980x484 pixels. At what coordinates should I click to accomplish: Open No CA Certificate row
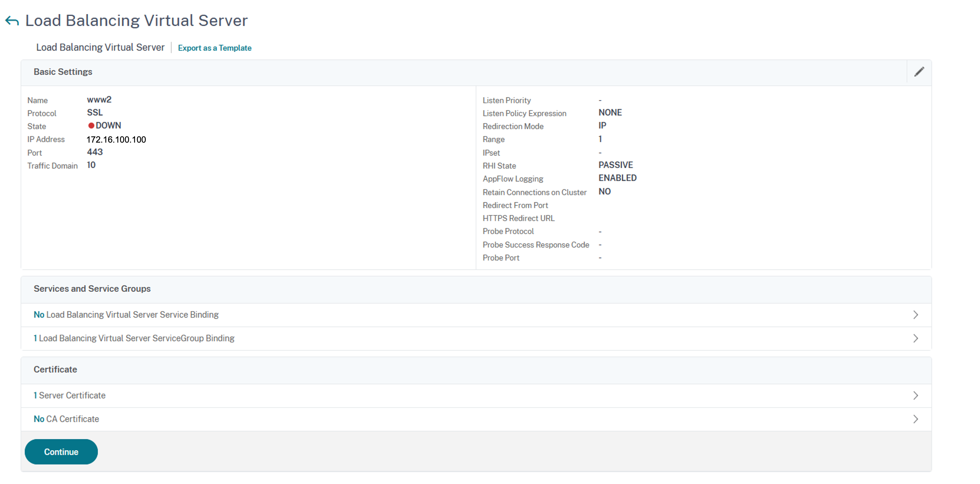[x=66, y=419]
